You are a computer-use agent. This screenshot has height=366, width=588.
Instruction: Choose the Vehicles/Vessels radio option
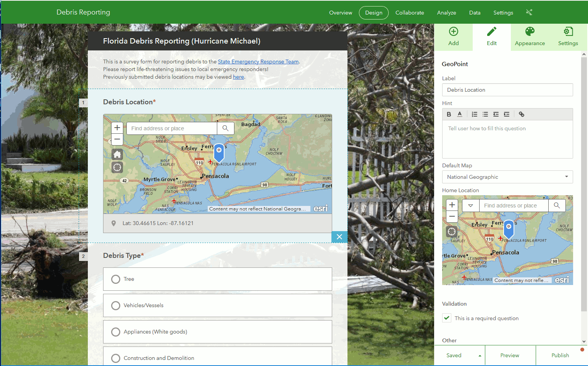pyautogui.click(x=116, y=306)
